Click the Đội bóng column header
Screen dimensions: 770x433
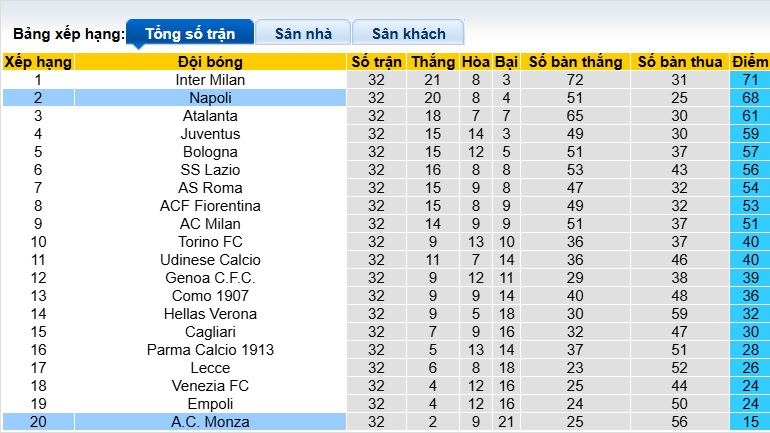click(x=210, y=62)
